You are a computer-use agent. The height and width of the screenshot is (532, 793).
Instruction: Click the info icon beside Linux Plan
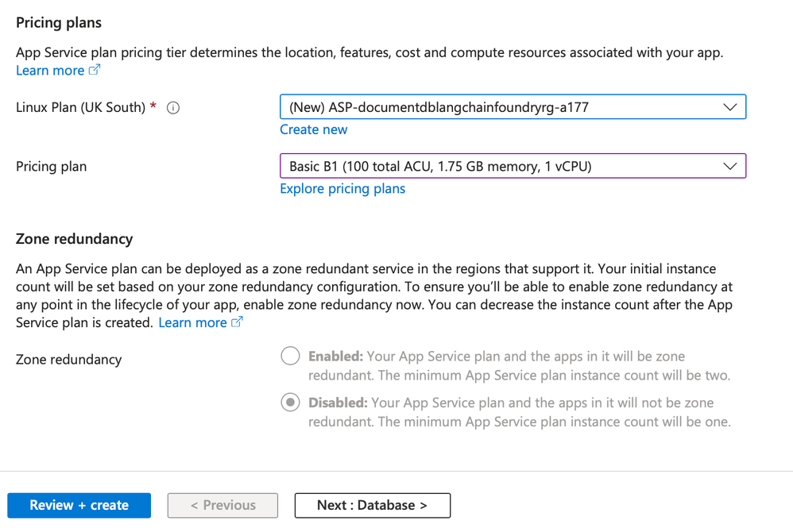(173, 108)
